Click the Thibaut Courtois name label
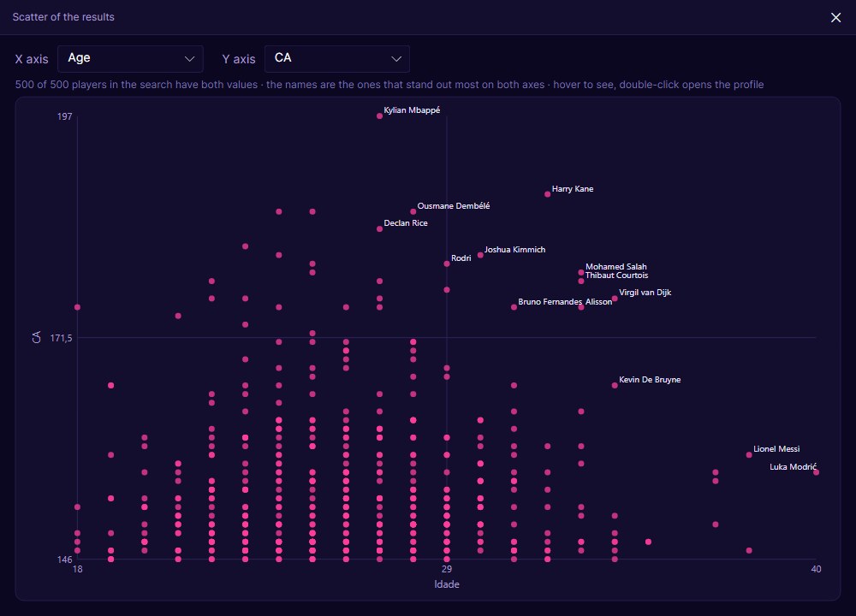The width and height of the screenshot is (856, 616). (616, 275)
